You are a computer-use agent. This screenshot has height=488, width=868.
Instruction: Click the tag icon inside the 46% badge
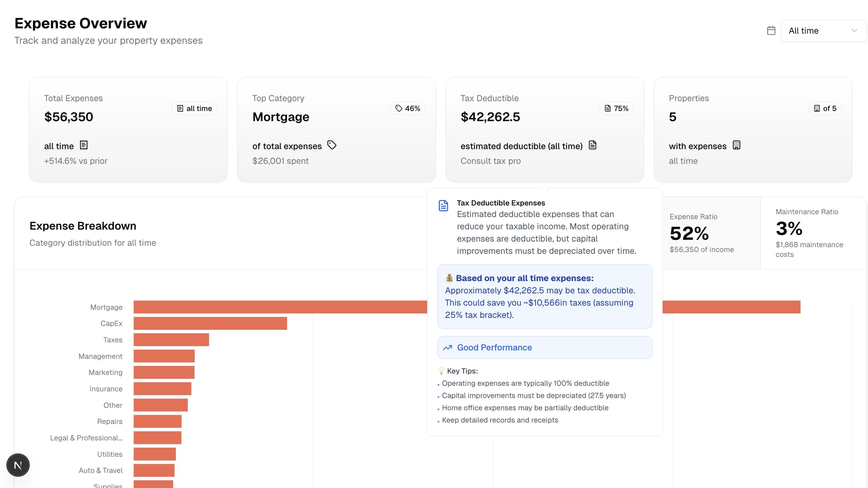coord(398,108)
